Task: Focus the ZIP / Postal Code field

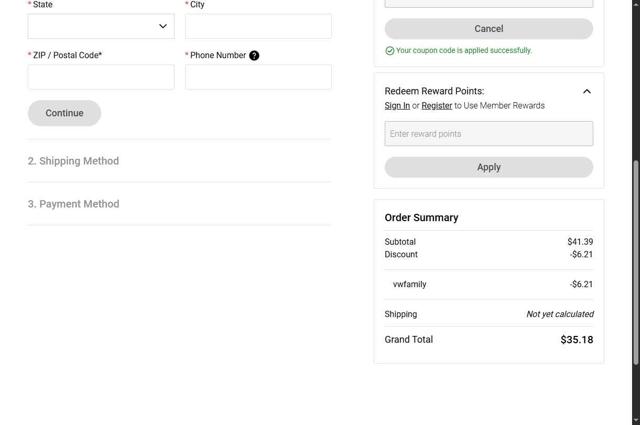Action: point(101,77)
